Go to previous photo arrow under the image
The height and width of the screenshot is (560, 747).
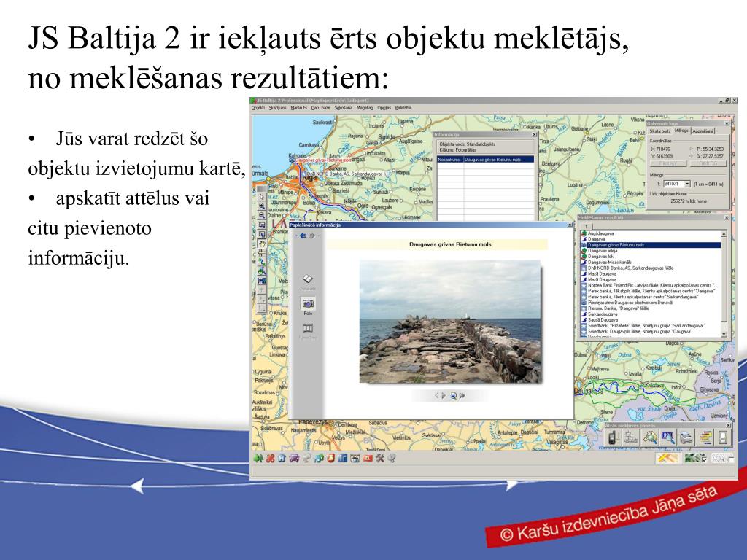tap(436, 396)
